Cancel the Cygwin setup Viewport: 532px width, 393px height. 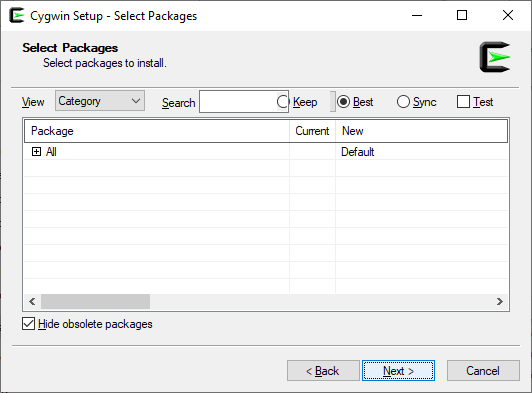pos(483,371)
